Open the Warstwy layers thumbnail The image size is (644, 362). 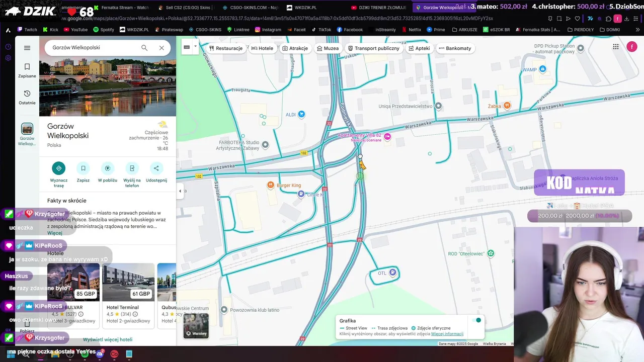(x=196, y=326)
